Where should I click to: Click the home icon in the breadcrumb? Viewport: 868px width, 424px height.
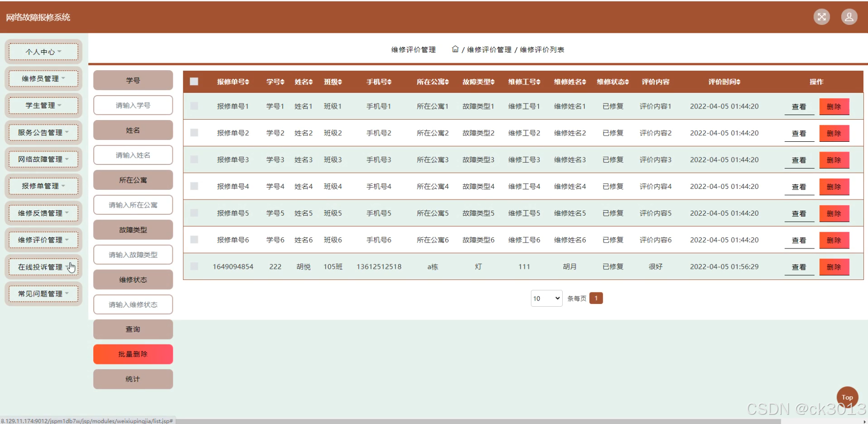pyautogui.click(x=455, y=49)
